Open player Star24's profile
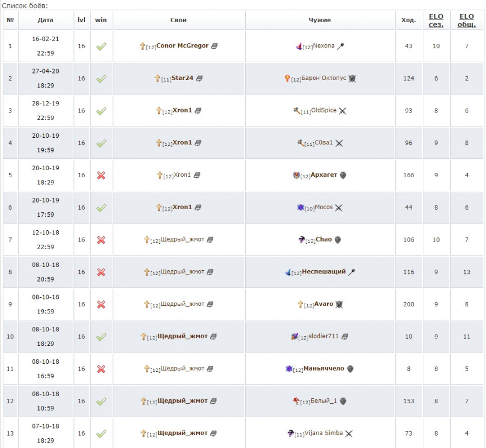The width and height of the screenshot is (486, 448). pos(183,78)
